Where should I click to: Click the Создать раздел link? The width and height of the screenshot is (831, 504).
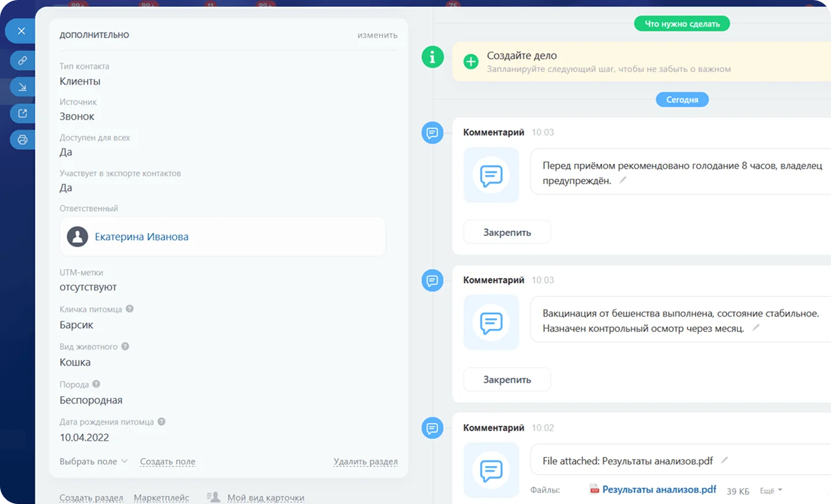(x=91, y=498)
